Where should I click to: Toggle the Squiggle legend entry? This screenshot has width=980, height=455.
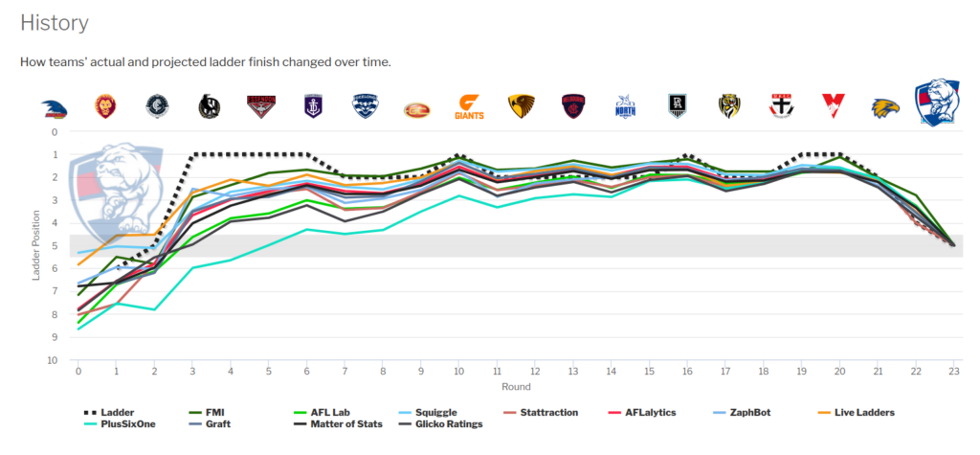pos(428,413)
